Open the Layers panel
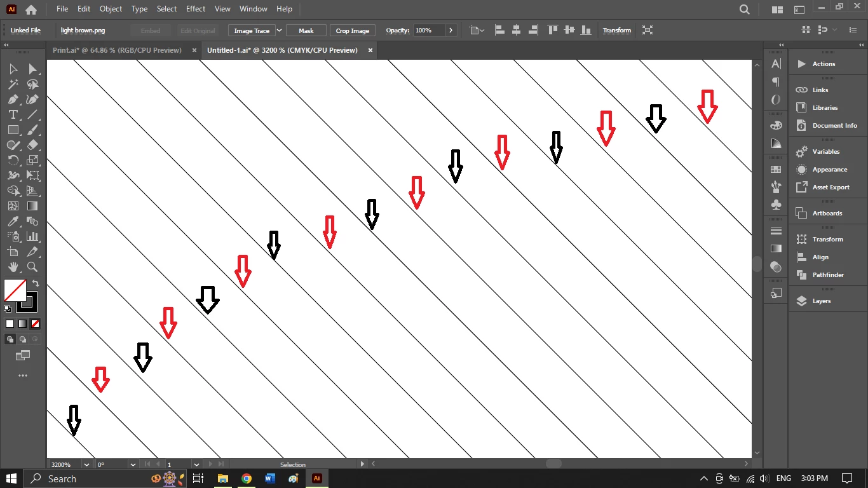 pyautogui.click(x=821, y=301)
